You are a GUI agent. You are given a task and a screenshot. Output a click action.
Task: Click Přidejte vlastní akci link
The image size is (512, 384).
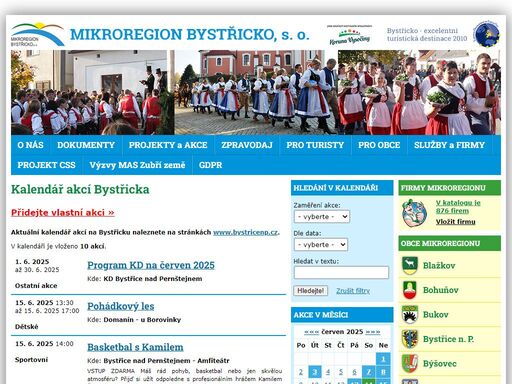(63, 213)
